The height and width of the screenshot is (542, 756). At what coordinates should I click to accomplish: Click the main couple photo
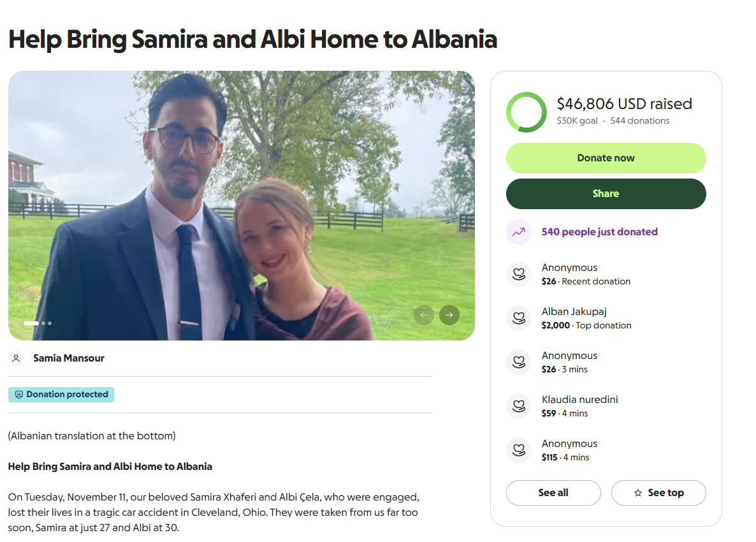point(242,205)
